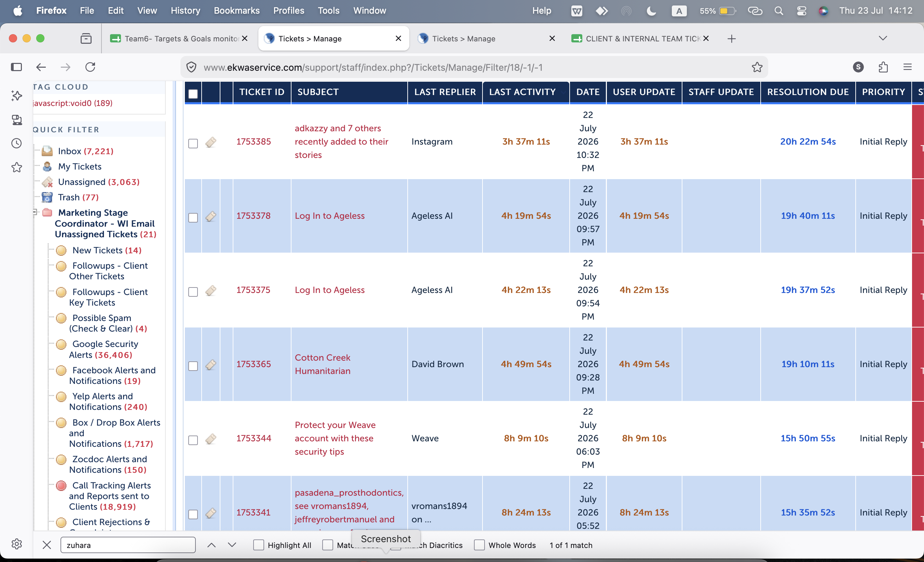The image size is (924, 562).
Task: Open the Tools menu
Action: click(x=328, y=11)
